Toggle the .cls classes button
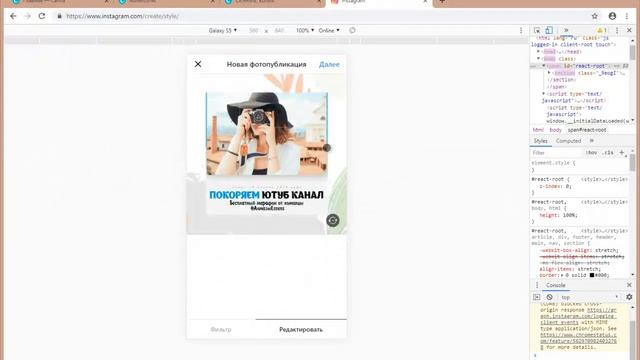 pyautogui.click(x=608, y=153)
